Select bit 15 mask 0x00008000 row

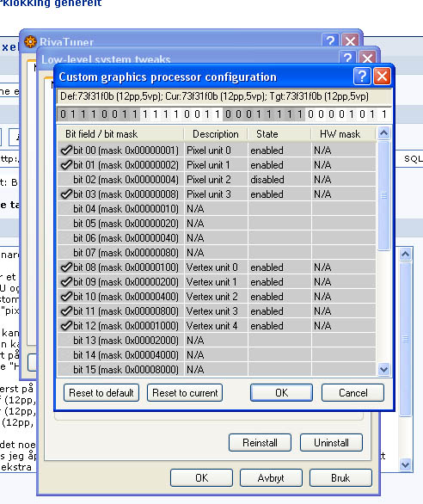tap(217, 369)
